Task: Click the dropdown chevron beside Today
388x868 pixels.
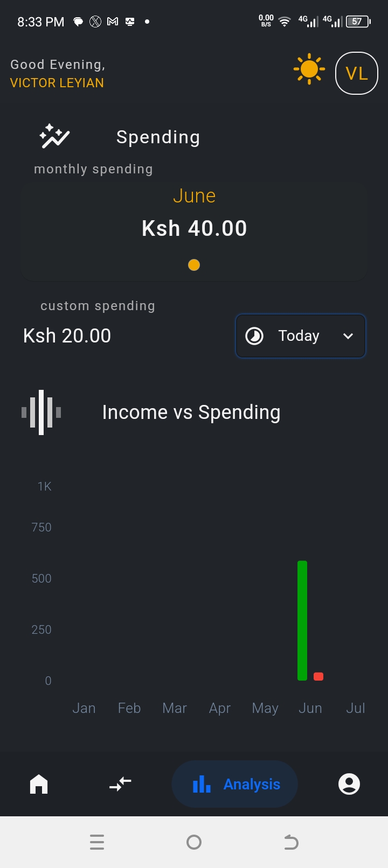Action: pyautogui.click(x=348, y=336)
